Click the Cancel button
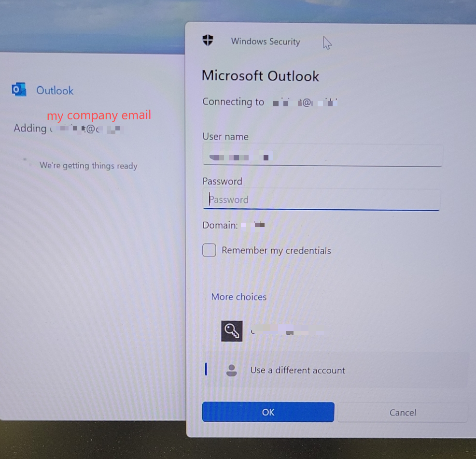The height and width of the screenshot is (459, 476). click(x=403, y=413)
